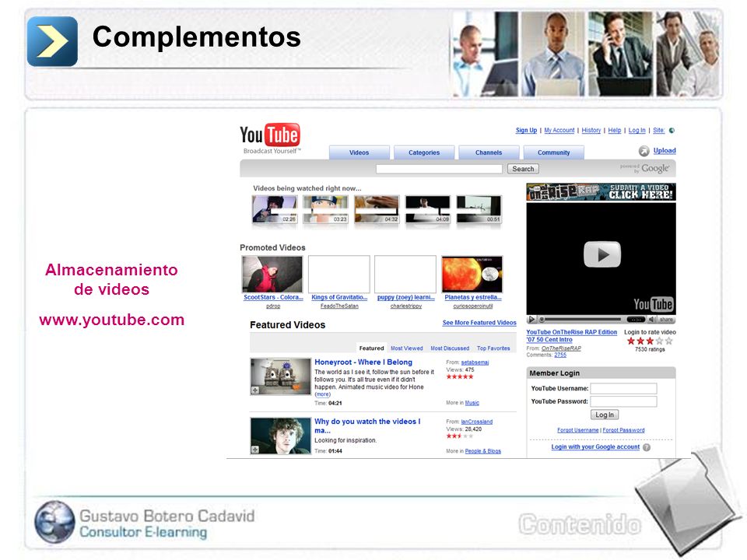The image size is (747, 560).
Task: Open the 03:23 watched-now thumbnail
Action: point(326,209)
